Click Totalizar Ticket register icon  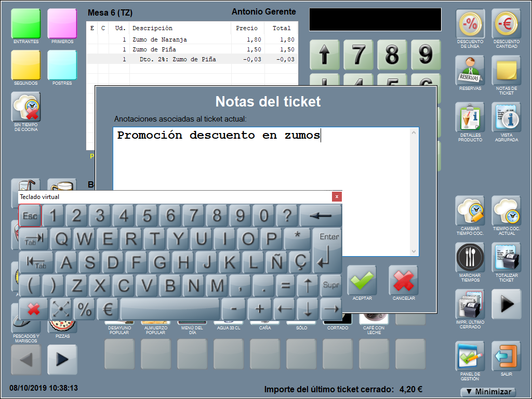click(x=506, y=258)
